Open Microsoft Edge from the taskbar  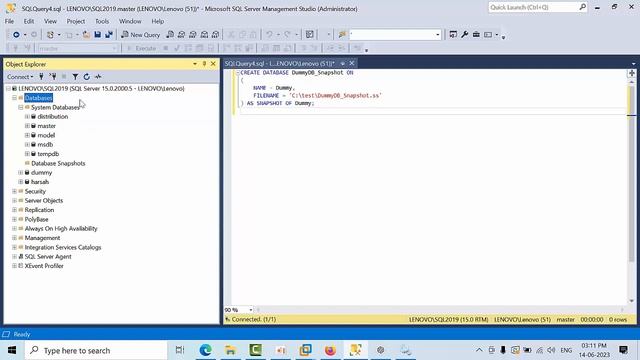(x=205, y=350)
